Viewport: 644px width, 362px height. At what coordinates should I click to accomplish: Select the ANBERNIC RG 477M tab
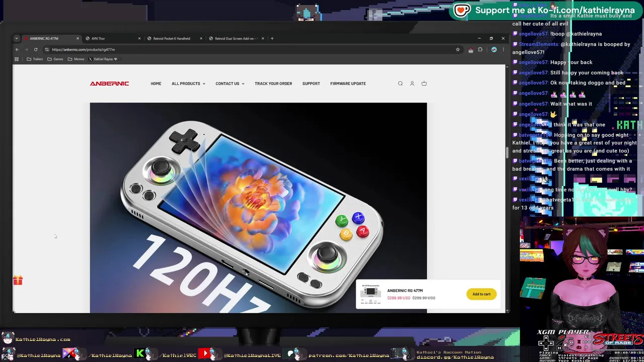(51, 38)
